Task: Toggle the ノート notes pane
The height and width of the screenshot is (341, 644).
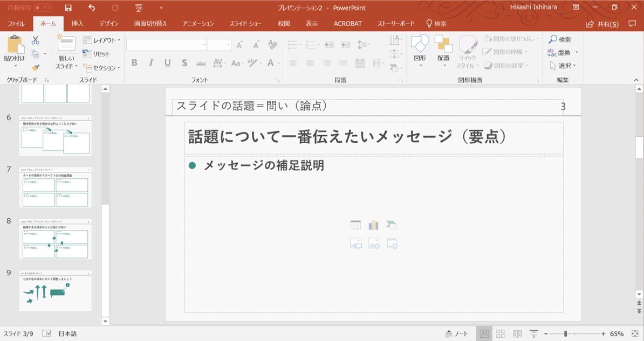Action: click(457, 333)
